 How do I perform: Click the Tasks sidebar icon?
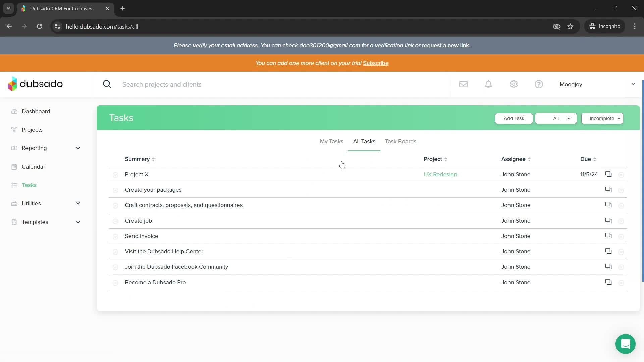click(x=14, y=185)
